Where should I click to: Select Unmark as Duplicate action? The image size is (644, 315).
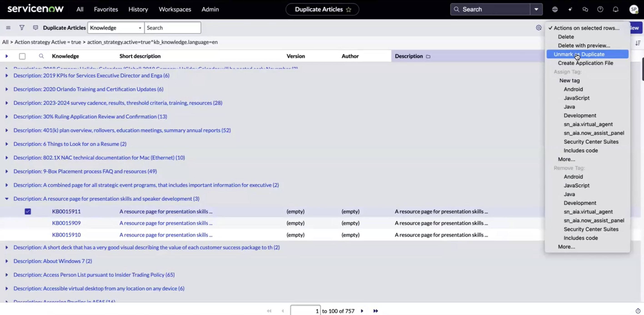(587, 54)
